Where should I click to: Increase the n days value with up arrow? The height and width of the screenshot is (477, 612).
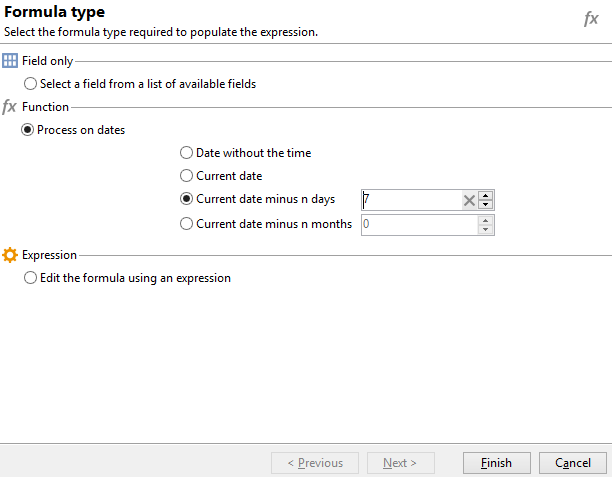[486, 195]
